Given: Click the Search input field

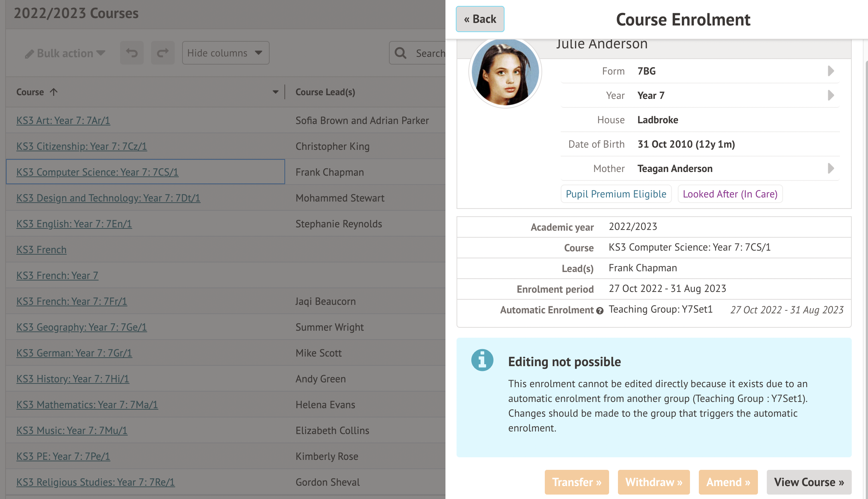Looking at the screenshot, I should 428,53.
